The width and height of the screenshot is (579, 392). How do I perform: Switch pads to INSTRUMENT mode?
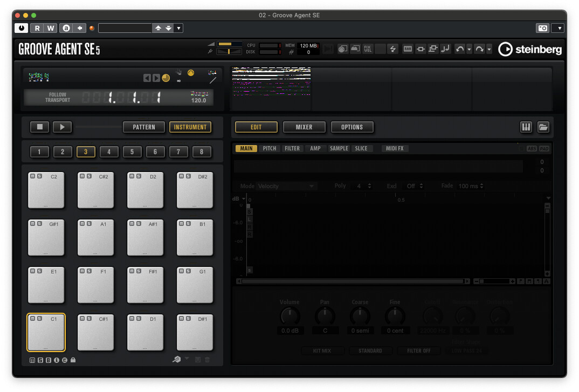click(190, 127)
